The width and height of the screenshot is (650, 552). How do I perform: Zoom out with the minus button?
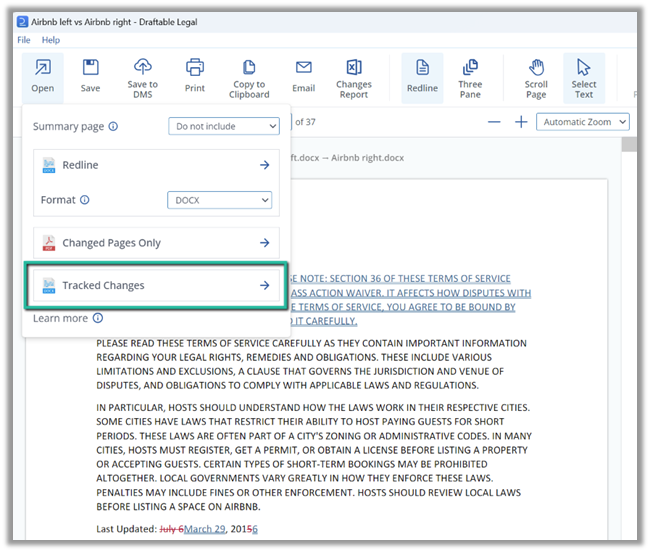coord(494,122)
